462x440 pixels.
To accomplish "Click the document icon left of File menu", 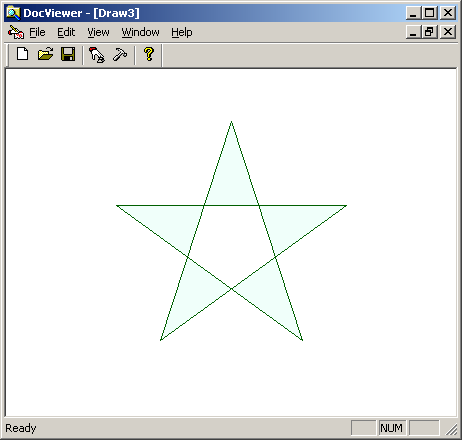I will click(16, 32).
